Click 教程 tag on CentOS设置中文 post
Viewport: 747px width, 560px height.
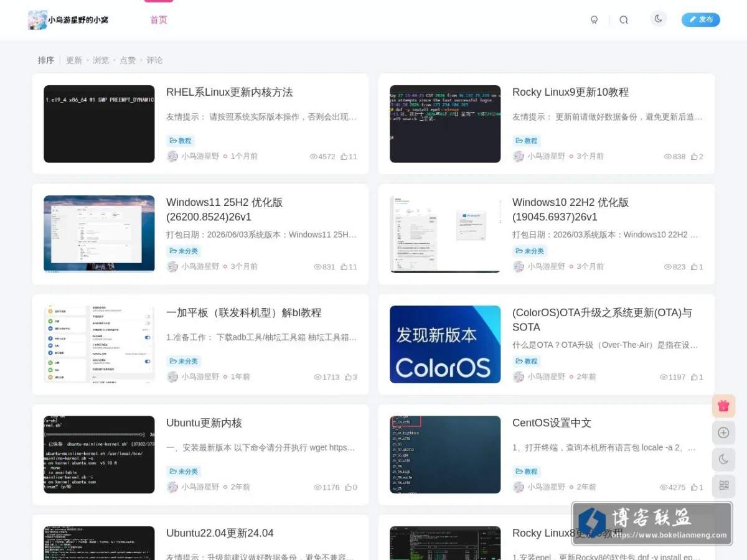[x=527, y=471]
